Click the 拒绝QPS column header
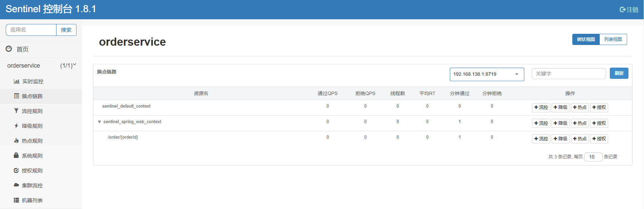 tap(365, 93)
